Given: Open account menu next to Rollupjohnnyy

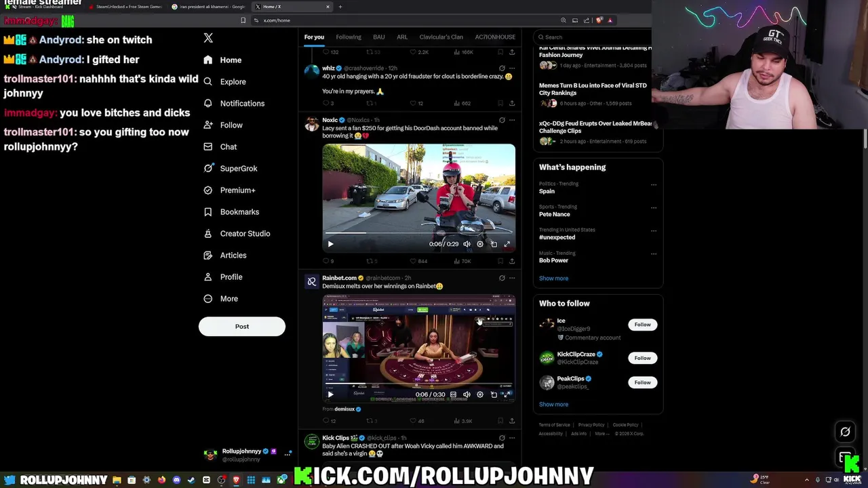Looking at the screenshot, I should click(x=288, y=453).
